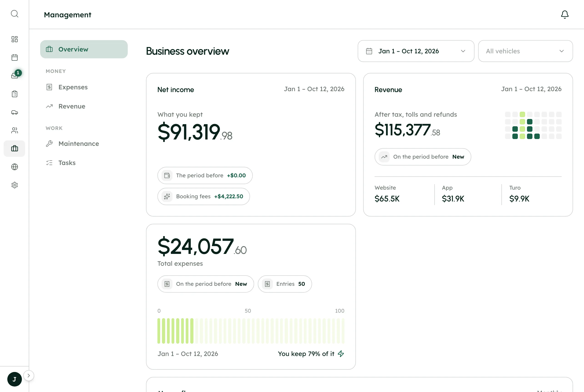Screen dimensions: 584x392
Task: Click the expenses percentage bar chart
Action: tap(251, 331)
